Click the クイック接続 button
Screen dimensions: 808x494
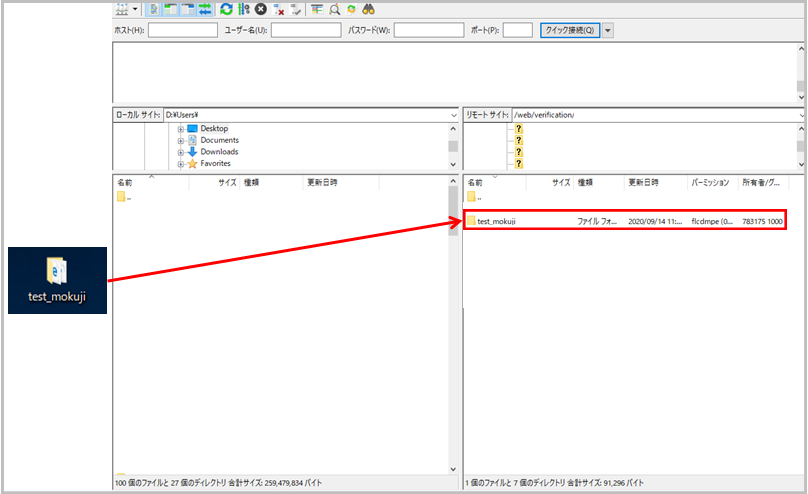pos(570,31)
